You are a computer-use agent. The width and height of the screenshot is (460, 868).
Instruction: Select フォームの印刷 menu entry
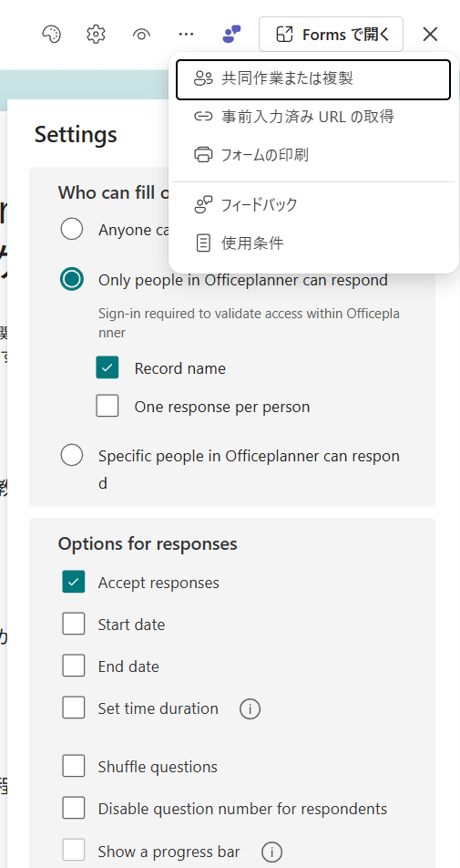coord(313,154)
